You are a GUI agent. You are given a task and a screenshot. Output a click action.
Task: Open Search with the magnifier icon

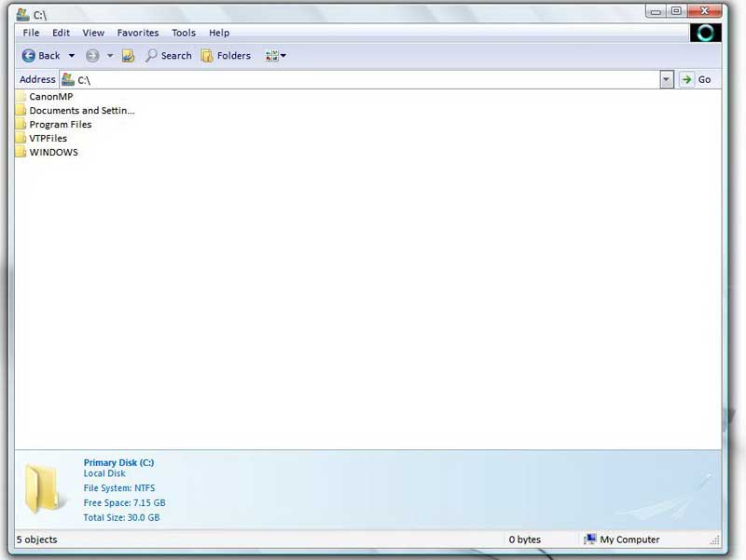coord(151,56)
